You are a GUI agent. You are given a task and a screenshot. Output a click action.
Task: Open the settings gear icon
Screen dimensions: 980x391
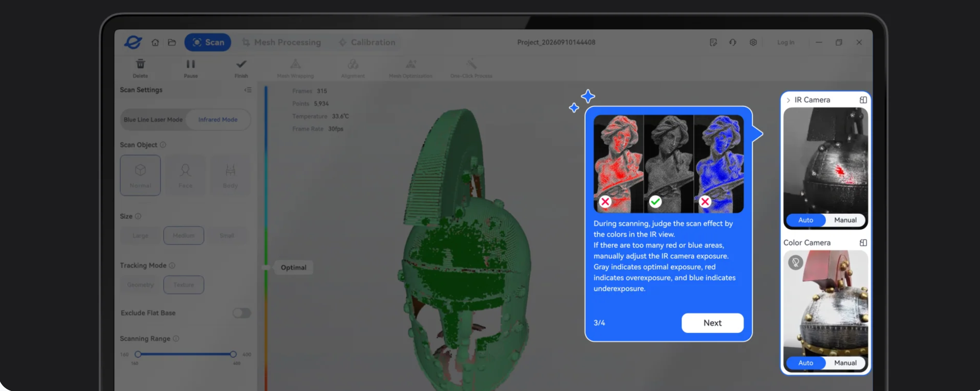pyautogui.click(x=753, y=43)
